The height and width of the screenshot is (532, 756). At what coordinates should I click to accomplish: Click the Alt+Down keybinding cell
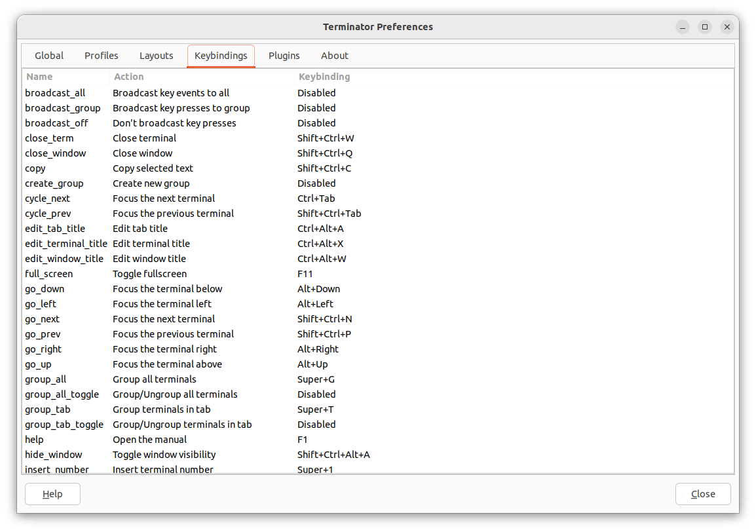point(318,289)
